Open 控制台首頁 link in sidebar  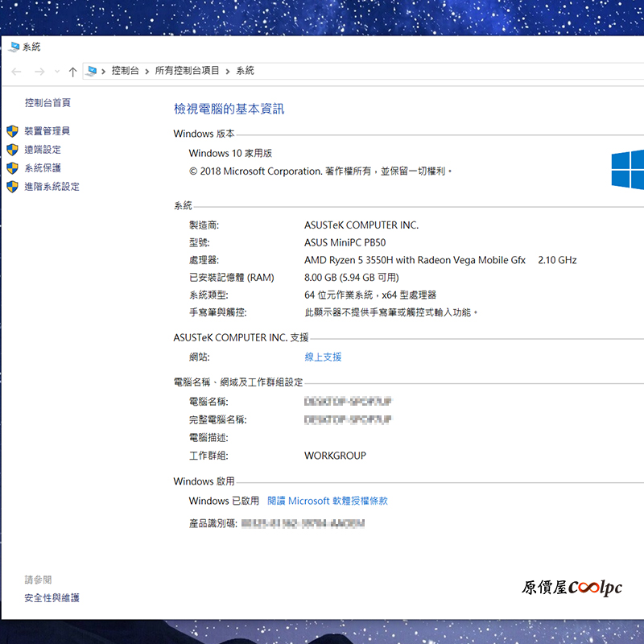coord(47,103)
